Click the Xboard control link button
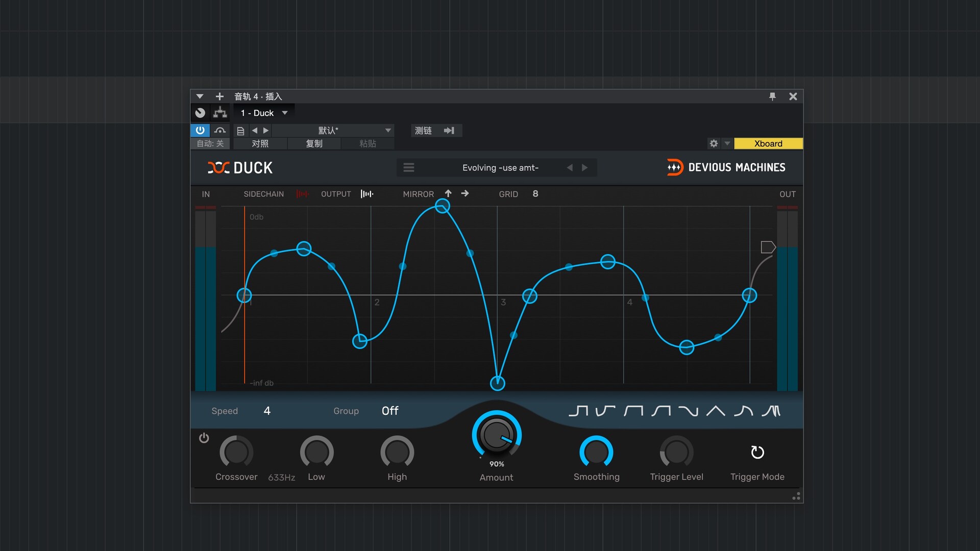This screenshot has height=551, width=980. click(x=768, y=143)
